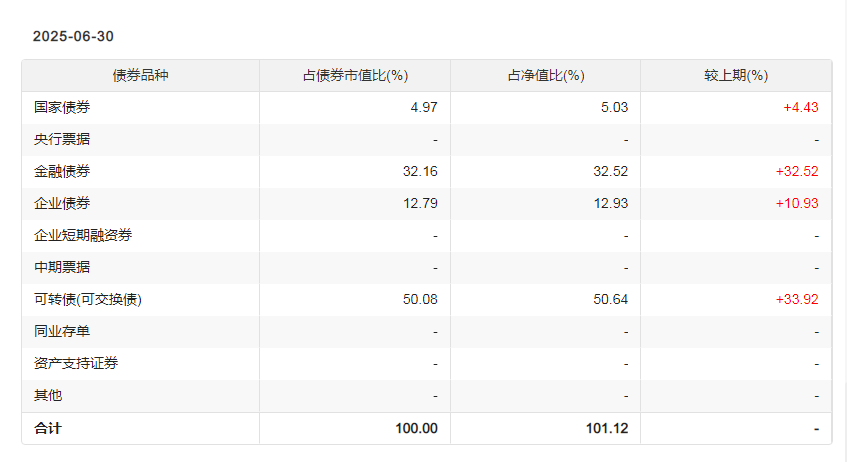Screen dimensions: 847x462
Task: Select the 50.08 market value ratio cell
Action: tap(420, 299)
